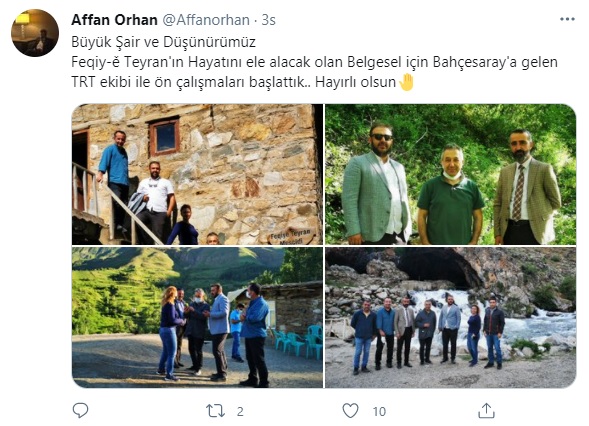Open the mountain road group photo
The width and height of the screenshot is (589, 426).
click(197, 317)
